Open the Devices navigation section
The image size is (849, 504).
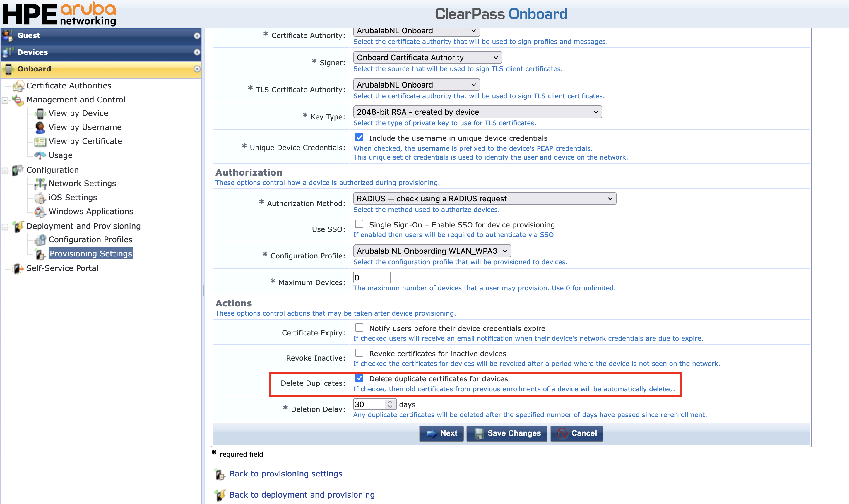[x=101, y=52]
